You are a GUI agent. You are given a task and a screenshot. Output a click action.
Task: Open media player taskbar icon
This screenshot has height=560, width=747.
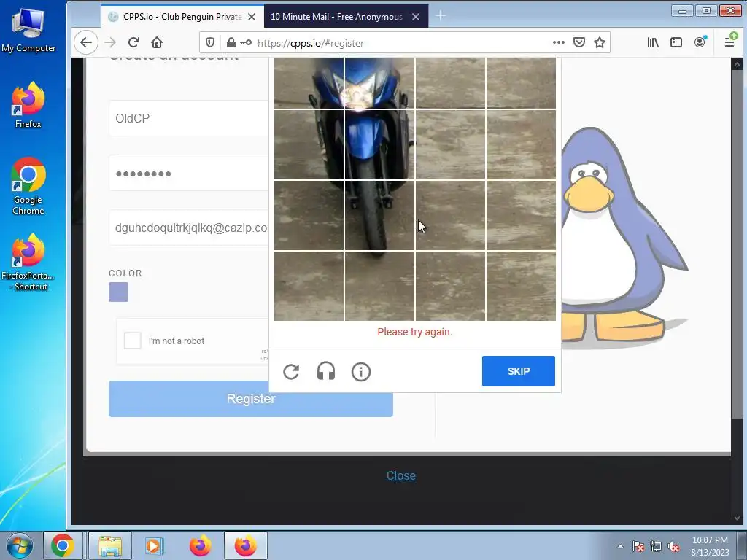point(154,545)
